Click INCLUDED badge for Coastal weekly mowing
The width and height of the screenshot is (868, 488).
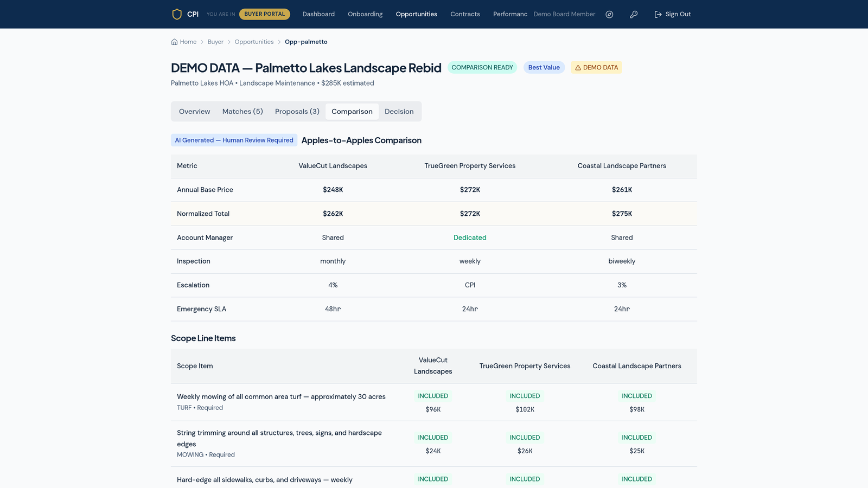pyautogui.click(x=637, y=396)
